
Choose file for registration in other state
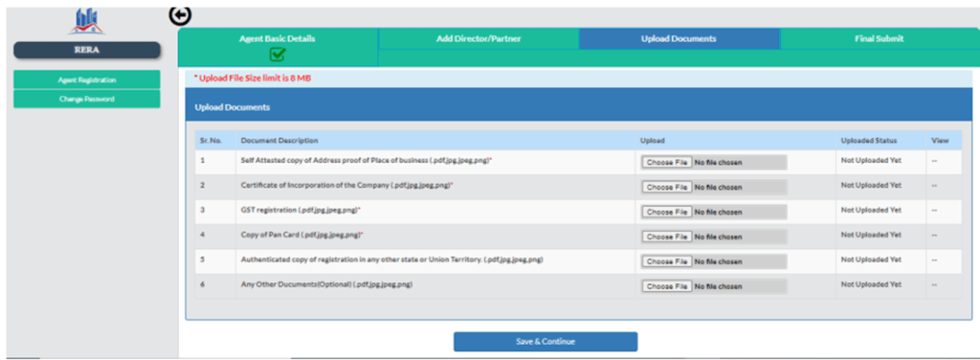(667, 261)
